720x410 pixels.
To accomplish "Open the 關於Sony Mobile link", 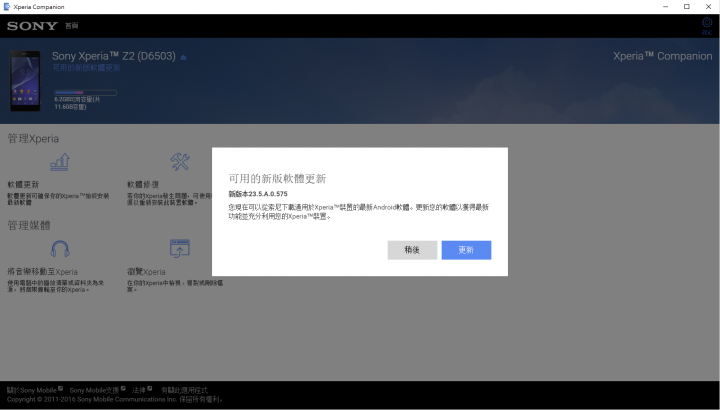I will point(32,390).
